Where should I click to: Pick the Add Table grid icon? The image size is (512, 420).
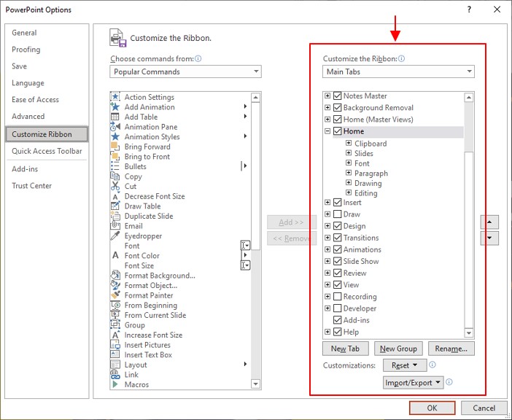[x=115, y=117]
